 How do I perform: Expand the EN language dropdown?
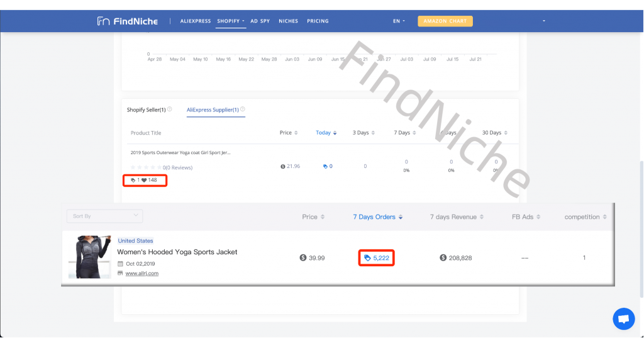click(399, 21)
